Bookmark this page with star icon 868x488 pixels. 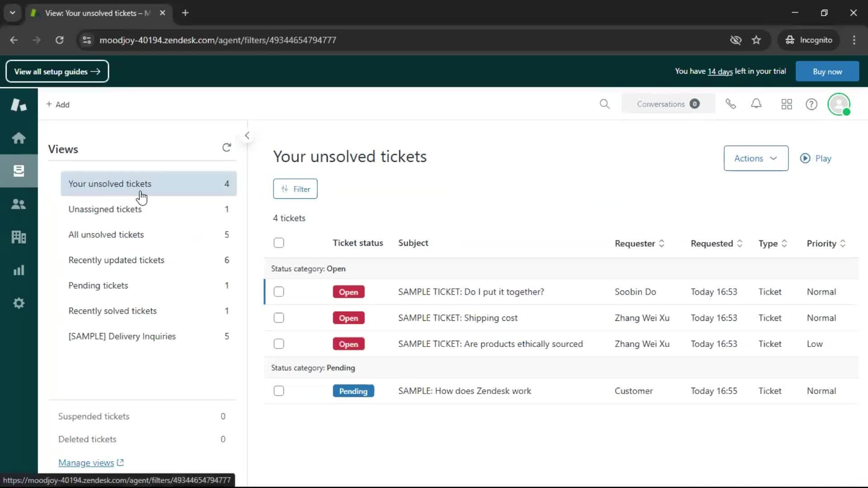click(756, 40)
